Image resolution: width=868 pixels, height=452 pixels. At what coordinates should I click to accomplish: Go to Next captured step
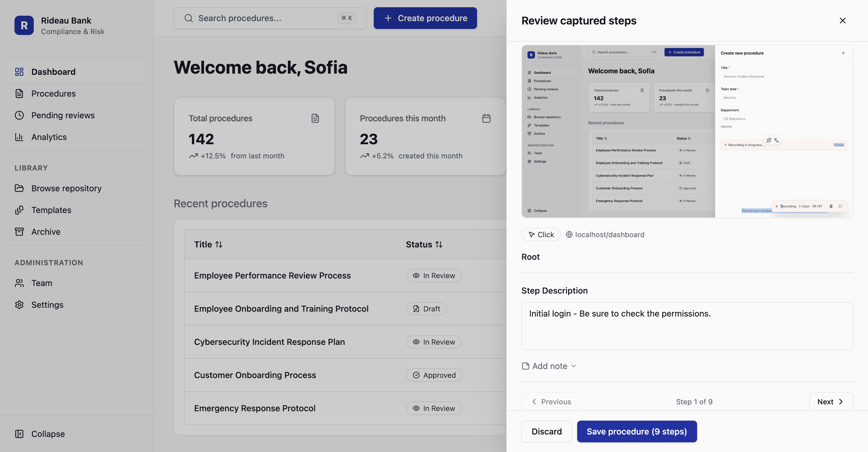pos(831,401)
